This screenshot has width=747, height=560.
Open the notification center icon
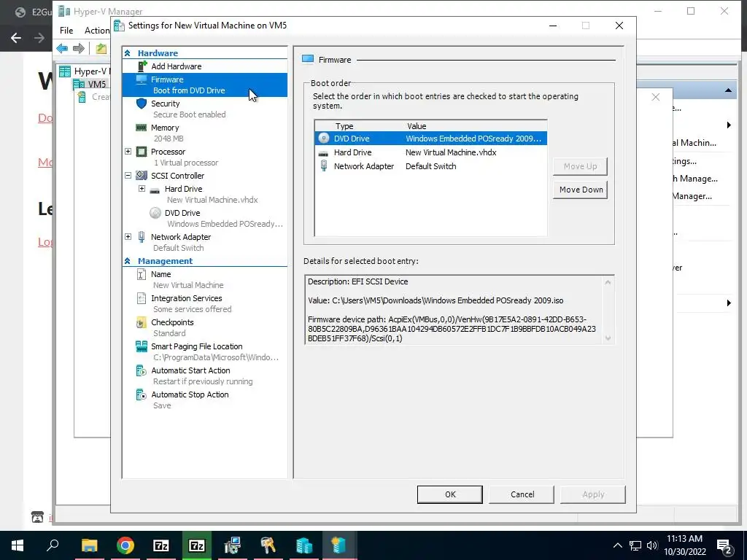724,546
